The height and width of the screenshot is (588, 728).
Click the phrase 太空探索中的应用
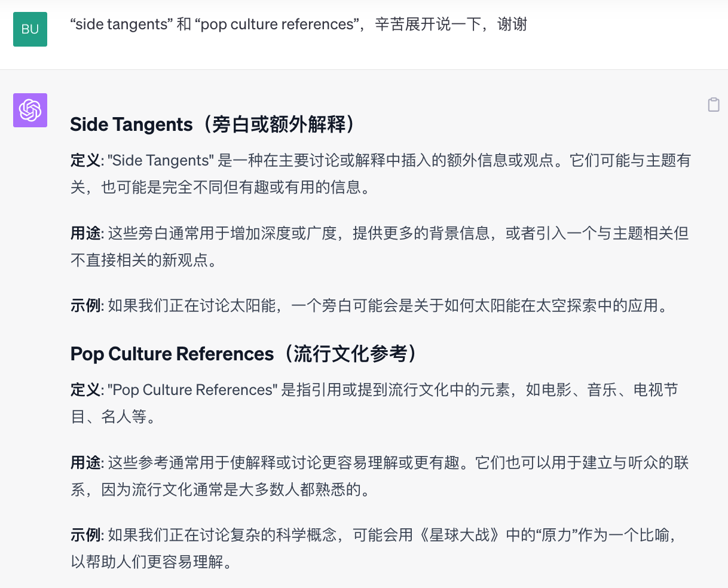(597, 305)
